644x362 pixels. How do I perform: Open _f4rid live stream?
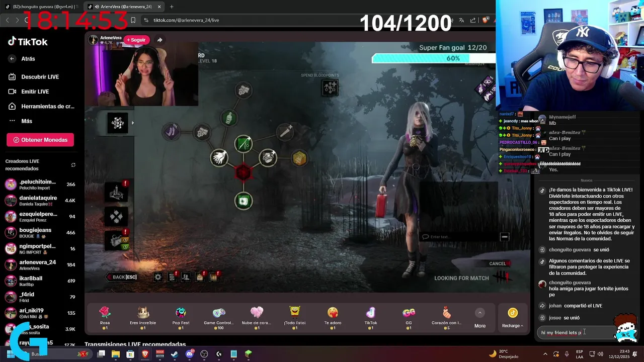tap(40, 297)
